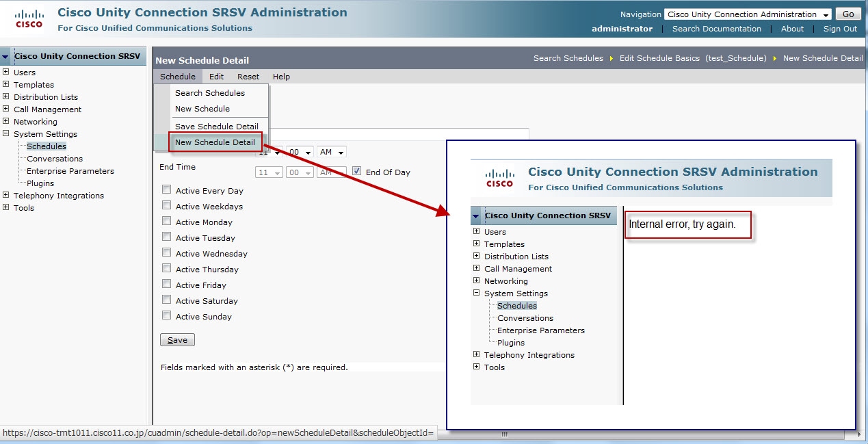
Task: Click the End Time field label
Action: 178,167
